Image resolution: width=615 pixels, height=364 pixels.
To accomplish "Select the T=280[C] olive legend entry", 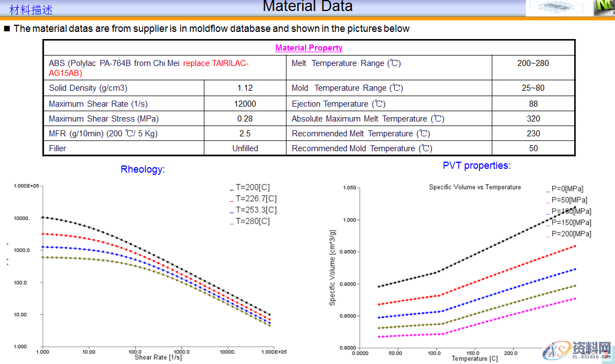I will tap(252, 222).
